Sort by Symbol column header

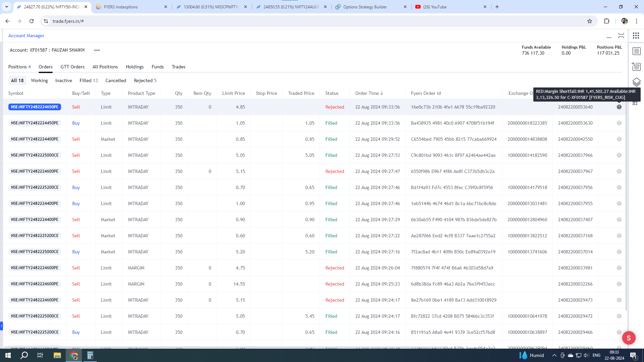pos(16,93)
